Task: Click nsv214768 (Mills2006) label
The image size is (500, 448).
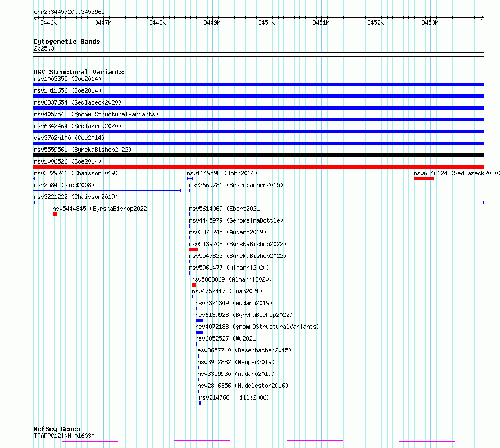Action: coord(234,397)
